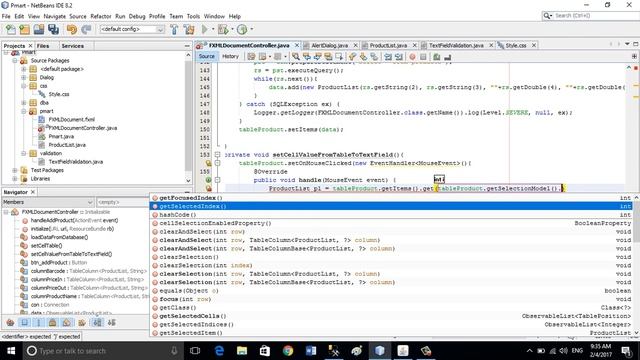Click the Windows Start button
This screenshot has width=640, height=360.
click(x=11, y=351)
